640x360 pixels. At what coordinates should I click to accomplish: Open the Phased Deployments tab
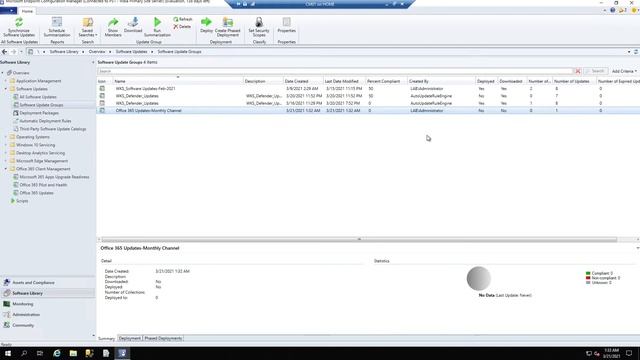(163, 338)
